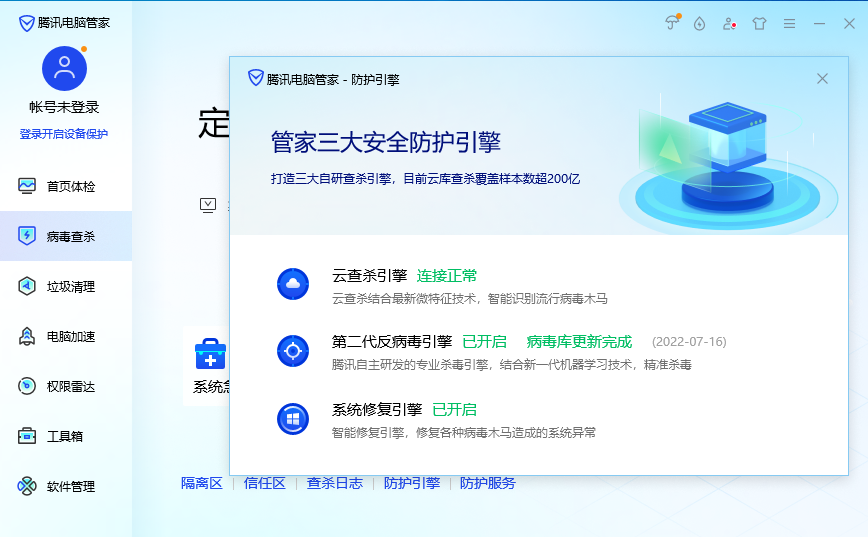
Task: Open 工具箱 from the sidebar
Action: [x=66, y=436]
